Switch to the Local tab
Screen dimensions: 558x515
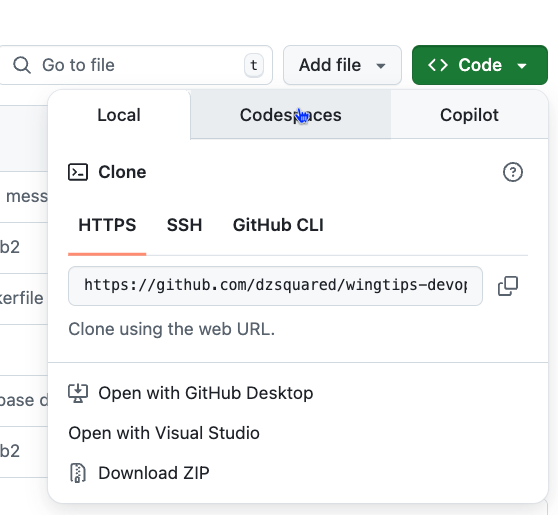click(x=119, y=115)
